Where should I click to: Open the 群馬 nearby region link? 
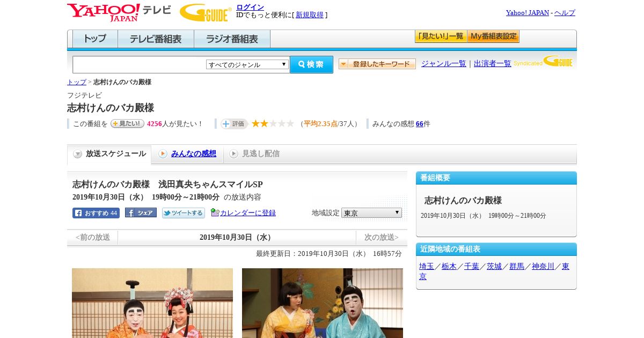pos(517,266)
